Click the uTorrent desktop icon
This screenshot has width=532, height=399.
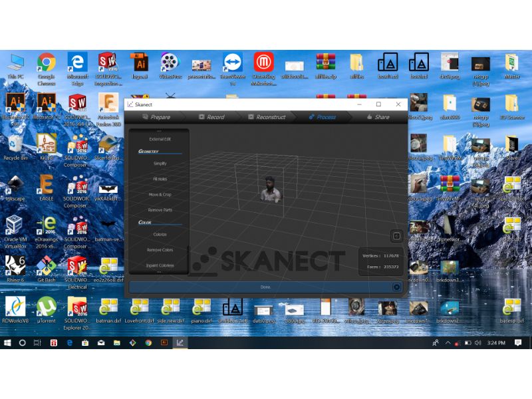47,310
